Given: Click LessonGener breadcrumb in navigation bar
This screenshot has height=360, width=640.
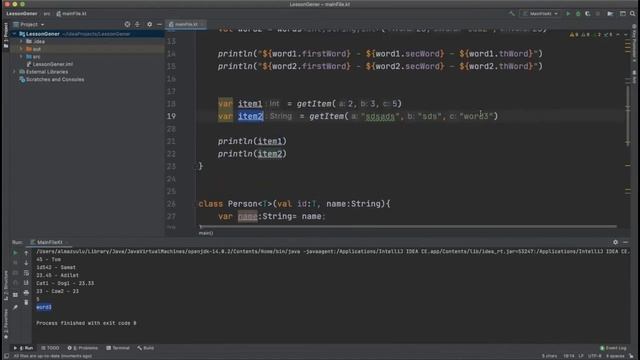Looking at the screenshot, I should coord(22,13).
